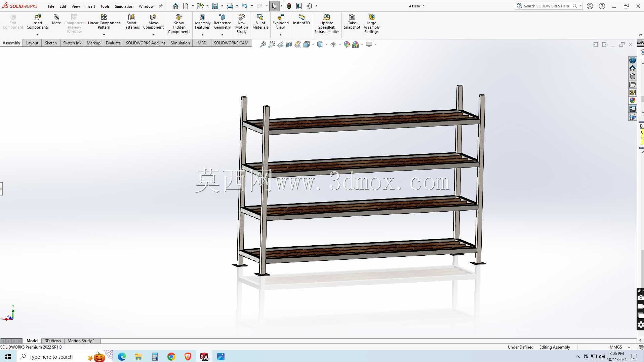Expand View Settings dropdown arrow
This screenshot has width=644, height=362.
coord(375,44)
